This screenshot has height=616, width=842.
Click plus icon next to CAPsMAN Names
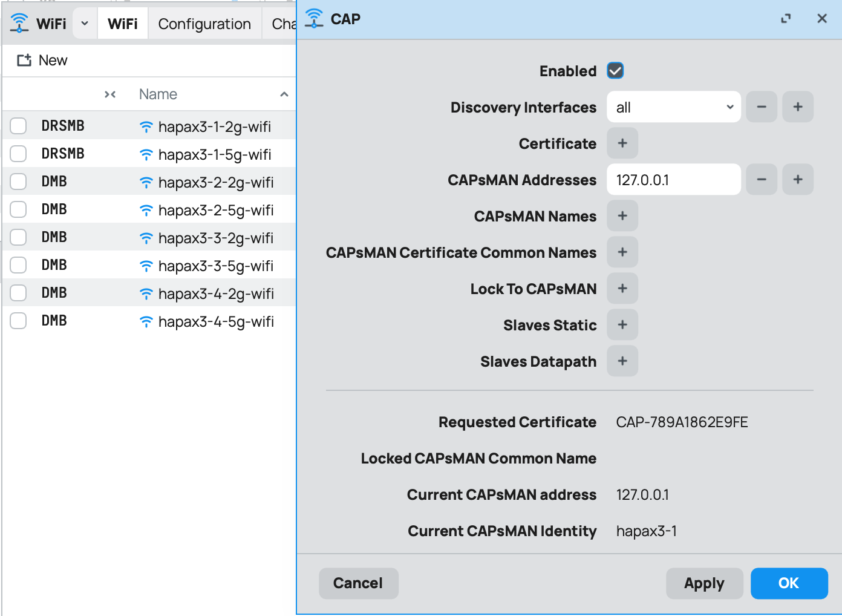click(x=622, y=216)
